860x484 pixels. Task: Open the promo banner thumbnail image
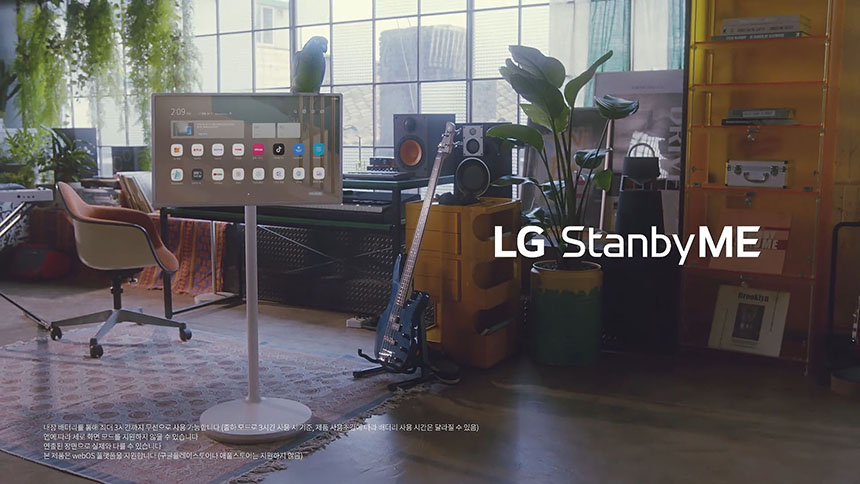coord(183,129)
